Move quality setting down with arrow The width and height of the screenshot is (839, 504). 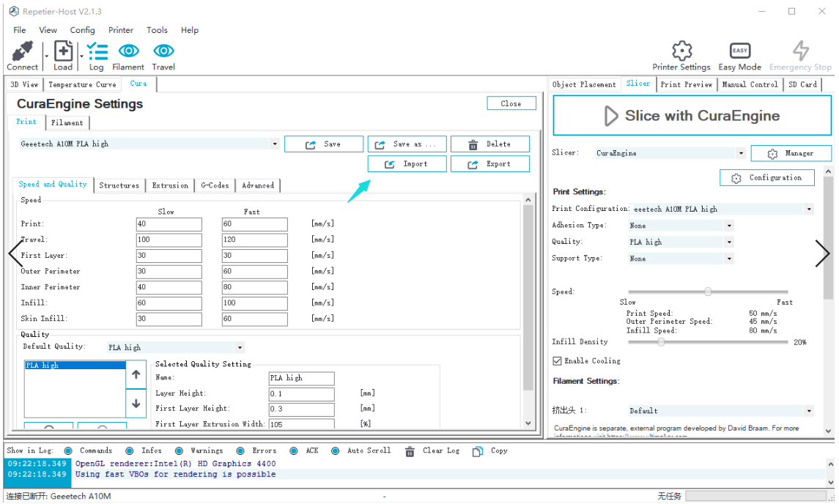point(136,404)
